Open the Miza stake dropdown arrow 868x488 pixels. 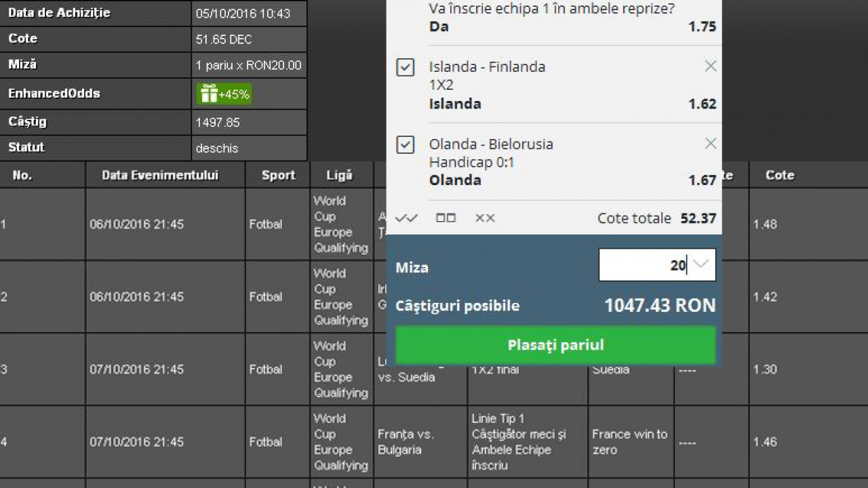pos(703,265)
